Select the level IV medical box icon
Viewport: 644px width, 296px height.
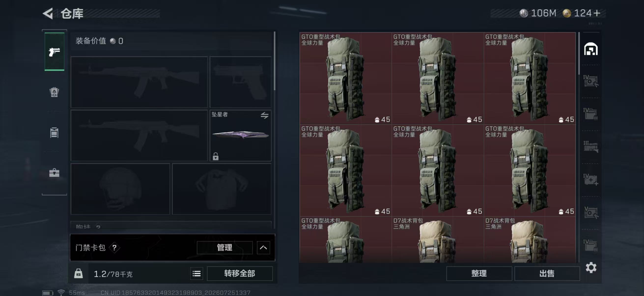[591, 180]
